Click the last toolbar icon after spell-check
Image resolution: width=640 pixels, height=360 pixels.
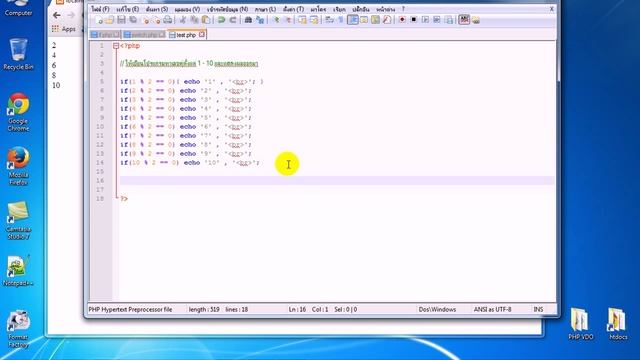(476, 20)
